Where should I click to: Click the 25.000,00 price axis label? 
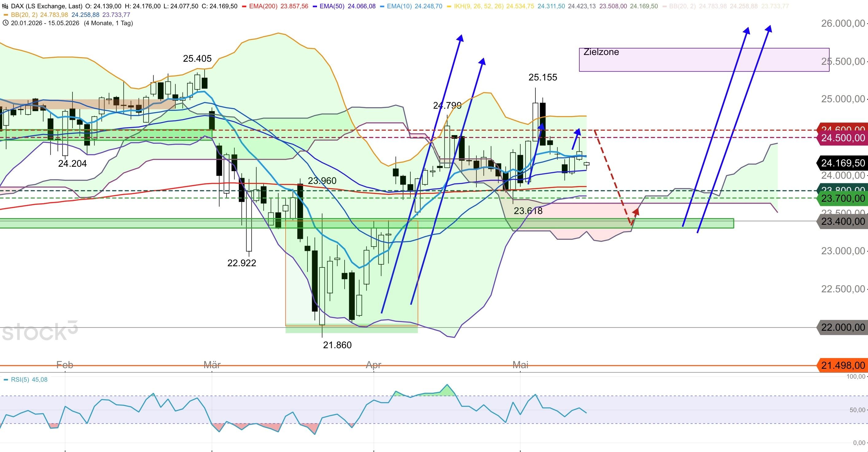(x=843, y=99)
